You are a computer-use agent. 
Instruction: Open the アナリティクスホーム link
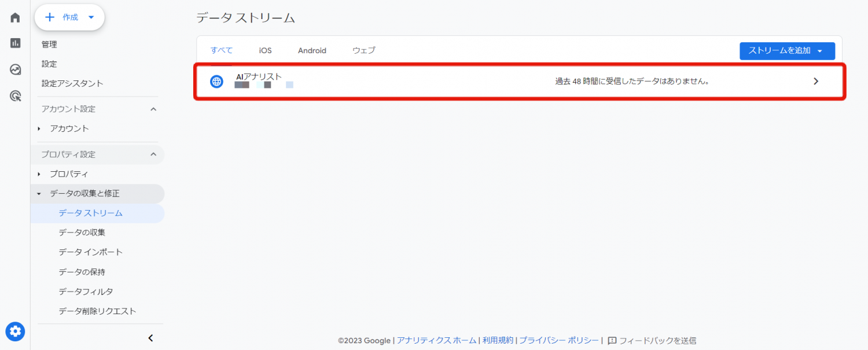coord(436,340)
